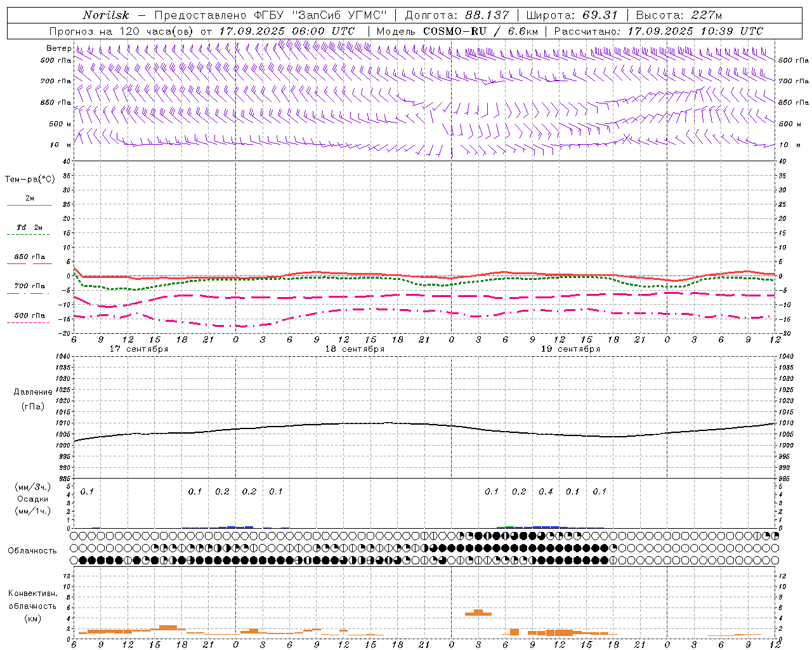Select the "Высота: 227м" elevation text
The image size is (812, 650).
click(679, 15)
